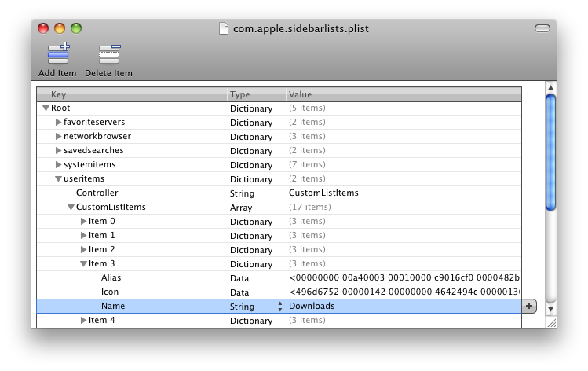Click the window title com.apple.sidebarlists.plist
The height and width of the screenshot is (371, 588).
click(301, 29)
